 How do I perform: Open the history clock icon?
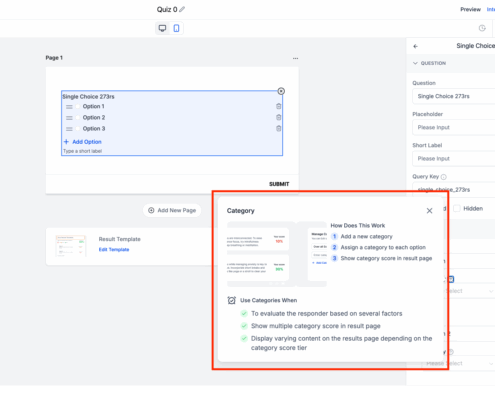[x=482, y=28]
